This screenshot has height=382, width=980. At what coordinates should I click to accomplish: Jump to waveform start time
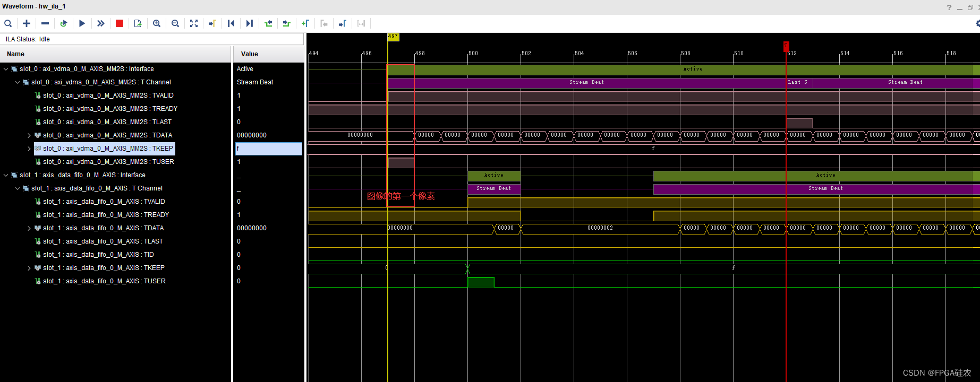click(x=231, y=23)
